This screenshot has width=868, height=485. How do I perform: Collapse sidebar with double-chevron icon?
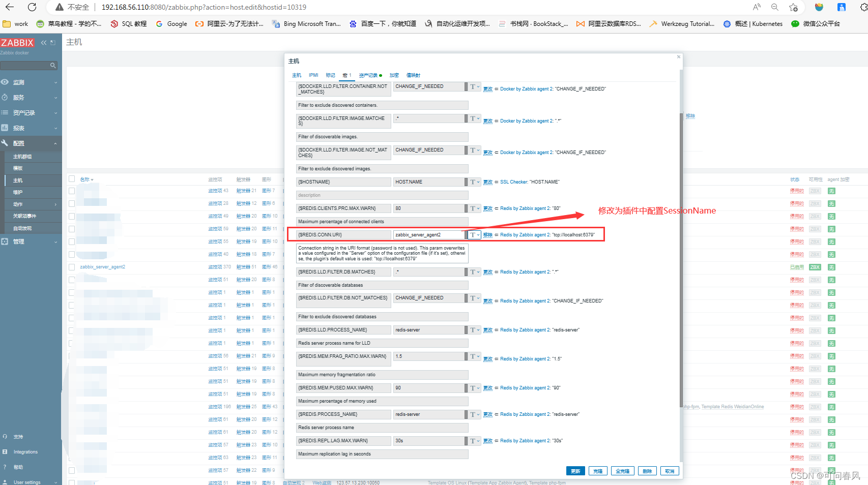pos(44,43)
